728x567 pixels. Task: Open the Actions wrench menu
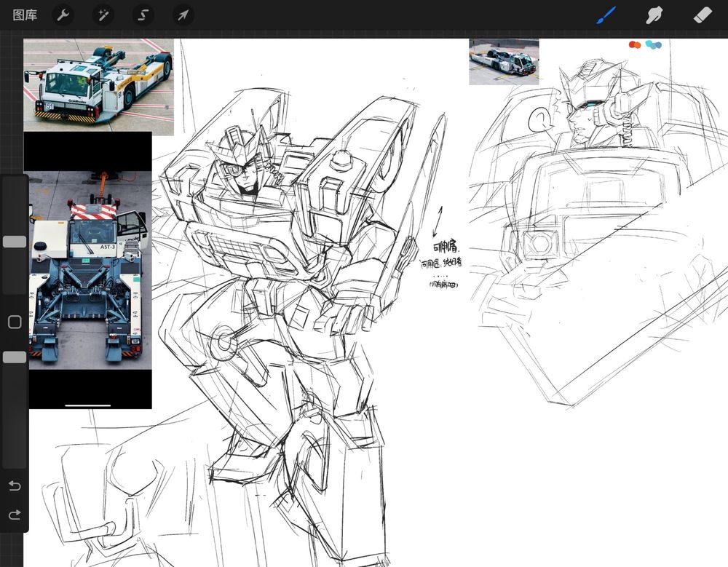(x=63, y=15)
